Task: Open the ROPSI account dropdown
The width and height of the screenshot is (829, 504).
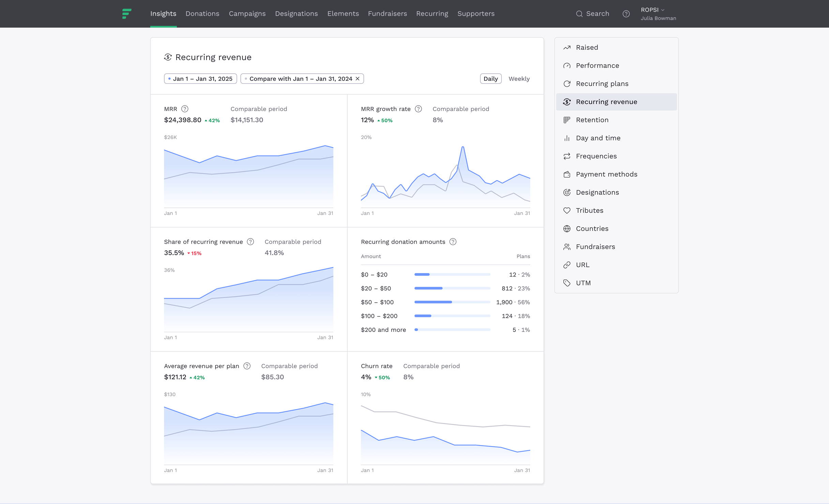Action: [652, 10]
